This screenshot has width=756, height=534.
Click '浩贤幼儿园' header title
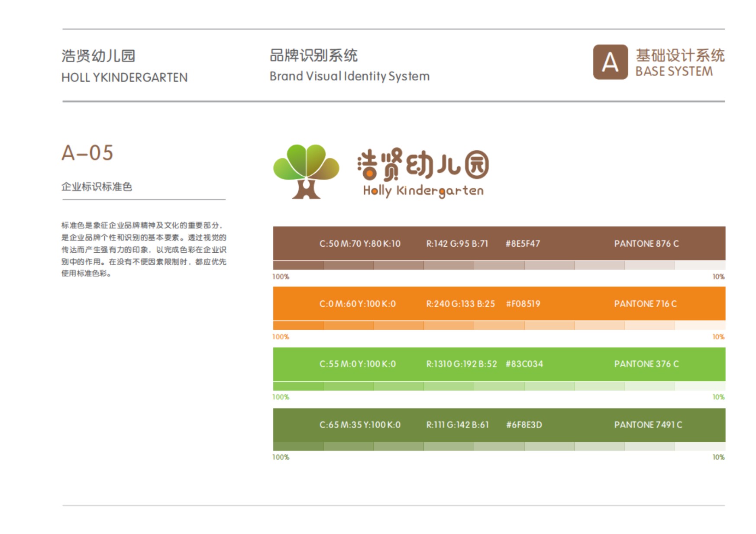[x=98, y=56]
